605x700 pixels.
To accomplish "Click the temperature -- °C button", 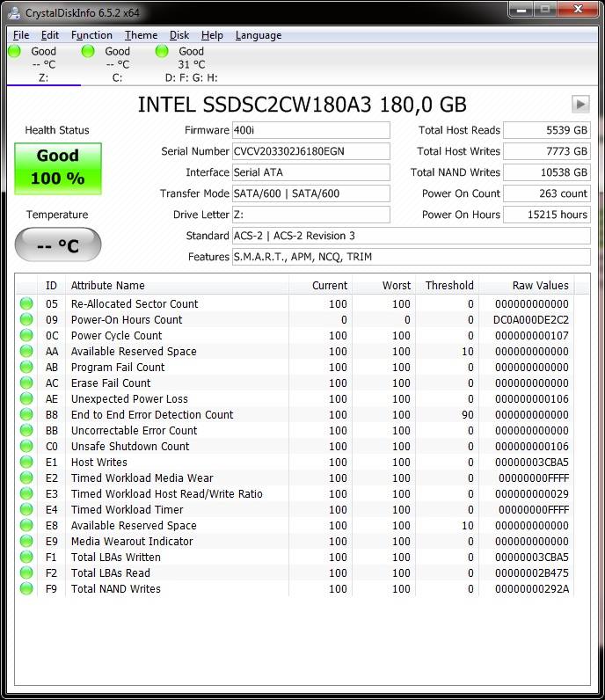I will pos(58,244).
